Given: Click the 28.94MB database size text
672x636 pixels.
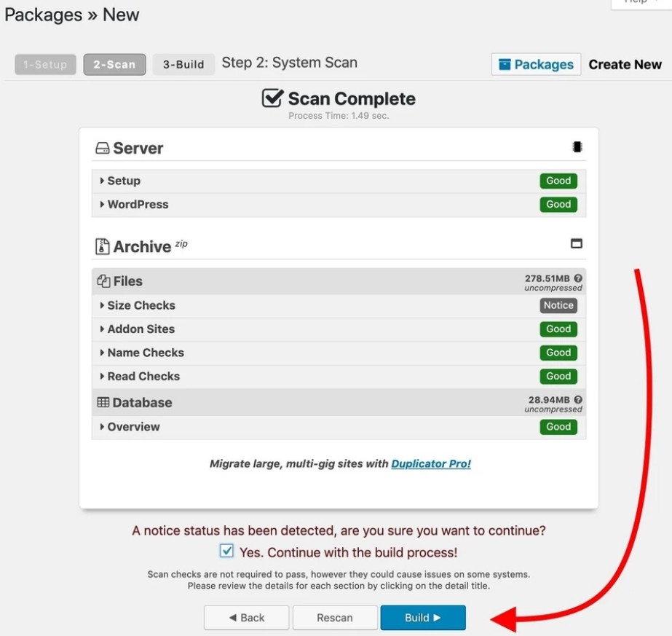Looking at the screenshot, I should 549,400.
